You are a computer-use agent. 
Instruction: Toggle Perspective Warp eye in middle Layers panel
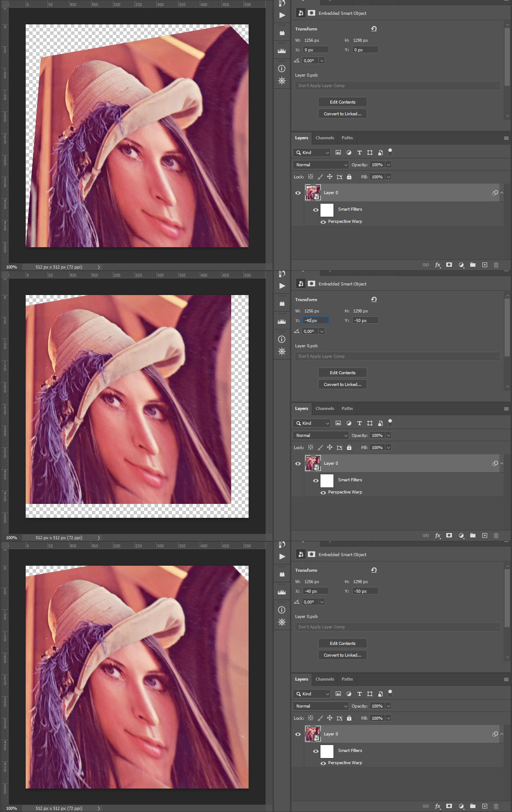click(323, 493)
